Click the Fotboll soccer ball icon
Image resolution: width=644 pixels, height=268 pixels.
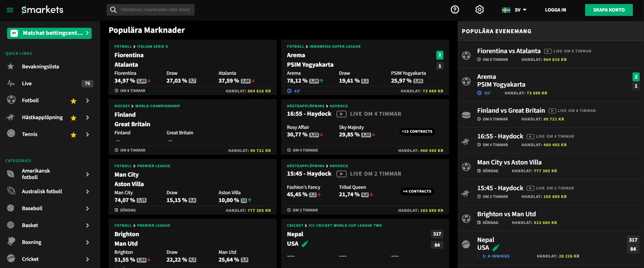click(11, 100)
